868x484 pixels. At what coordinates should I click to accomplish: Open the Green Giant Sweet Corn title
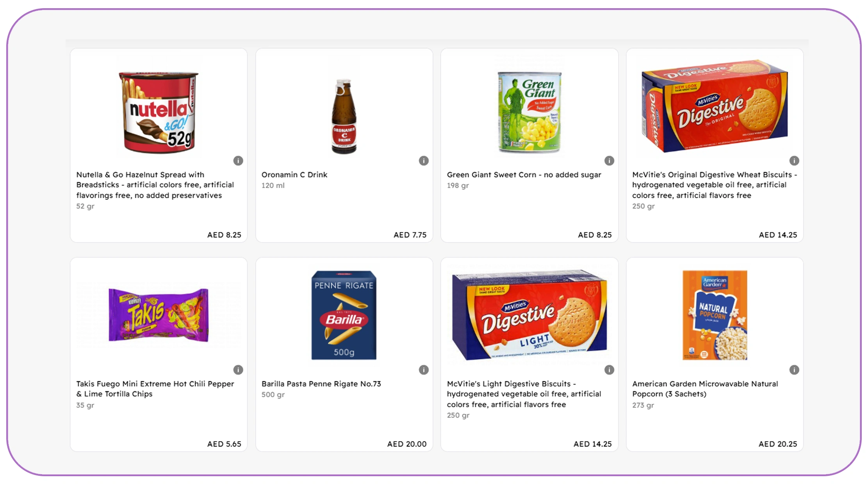click(524, 174)
